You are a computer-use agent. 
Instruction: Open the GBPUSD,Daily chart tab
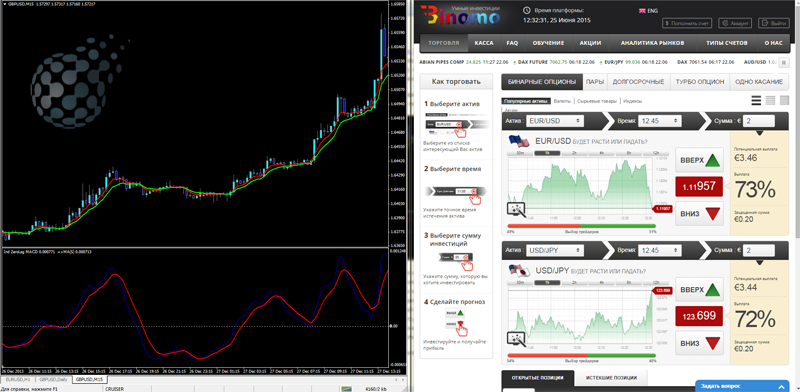[53, 380]
